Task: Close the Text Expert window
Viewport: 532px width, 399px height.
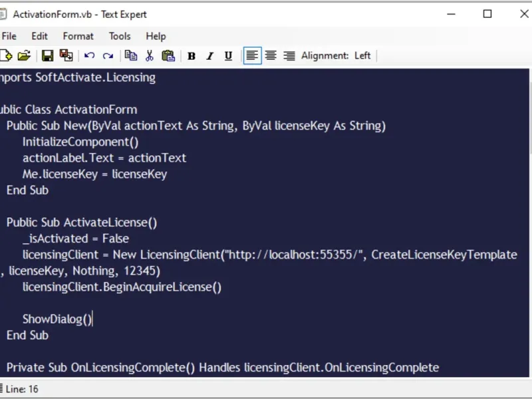Action: tap(524, 14)
